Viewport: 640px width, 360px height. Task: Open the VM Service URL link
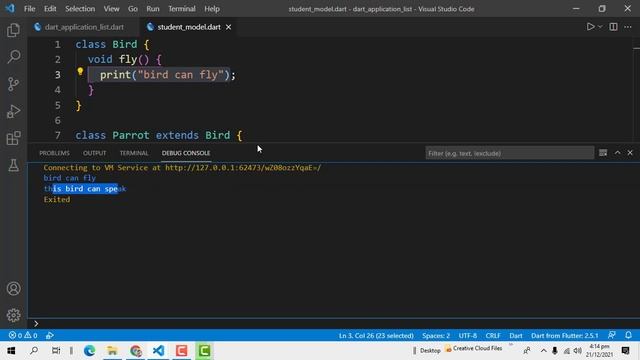point(243,167)
